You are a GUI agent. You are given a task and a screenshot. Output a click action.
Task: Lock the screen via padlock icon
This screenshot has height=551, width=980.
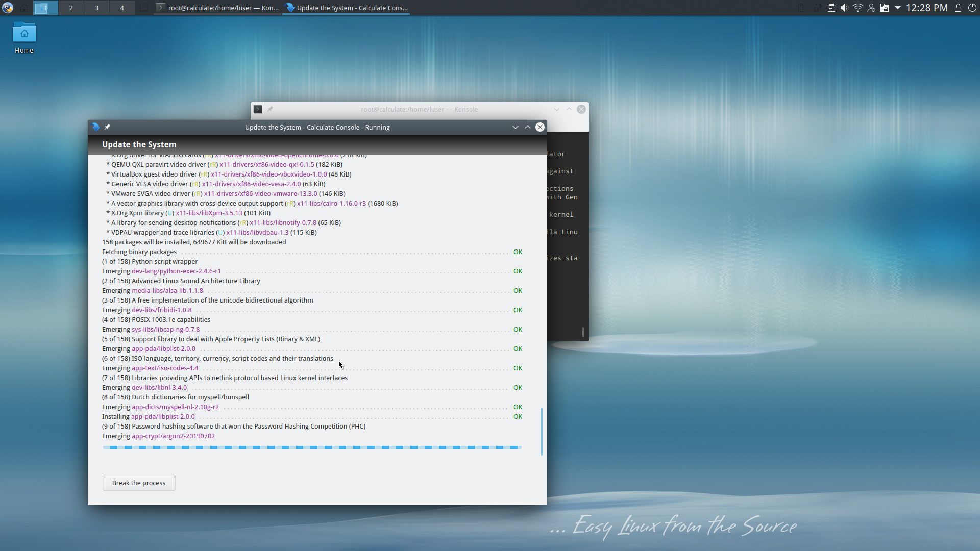pyautogui.click(x=958, y=8)
